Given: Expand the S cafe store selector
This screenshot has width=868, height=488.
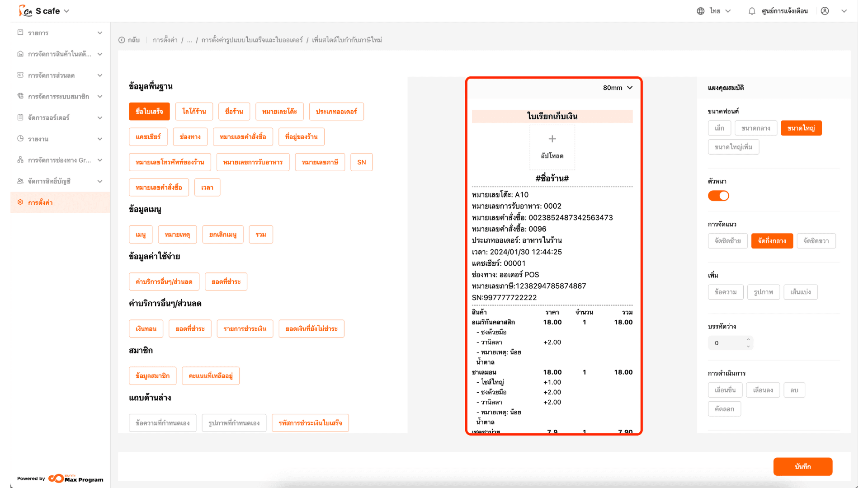Looking at the screenshot, I should (x=66, y=11).
